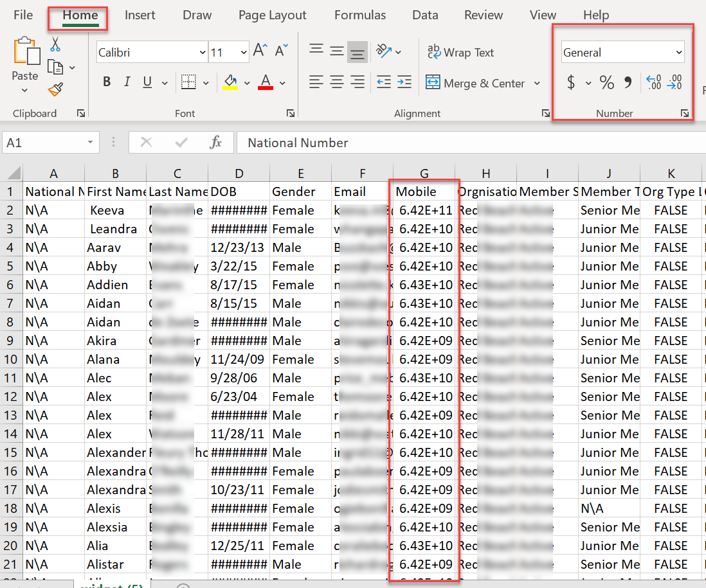Viewport: 706px width, 588px height.
Task: Click the Increase Font Size icon
Action: click(260, 51)
